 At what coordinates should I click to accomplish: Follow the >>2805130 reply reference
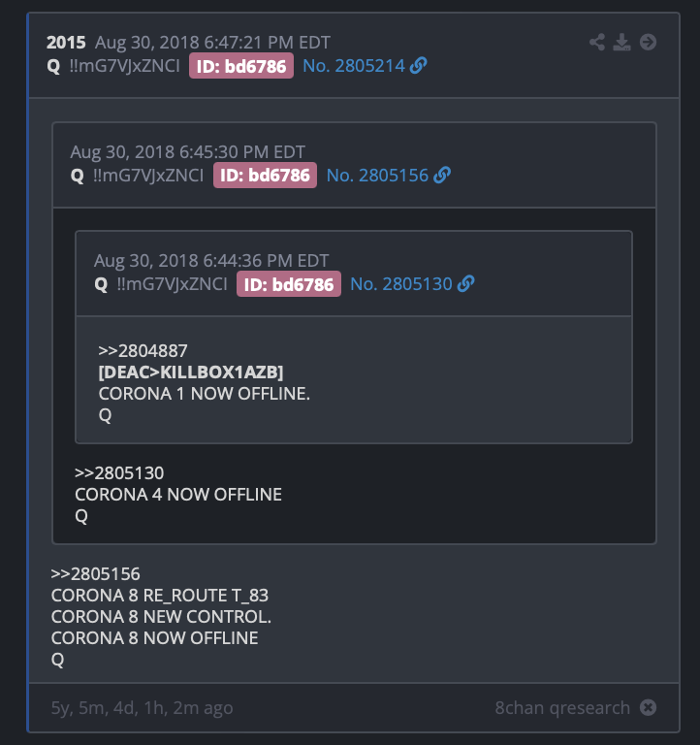click(x=119, y=472)
